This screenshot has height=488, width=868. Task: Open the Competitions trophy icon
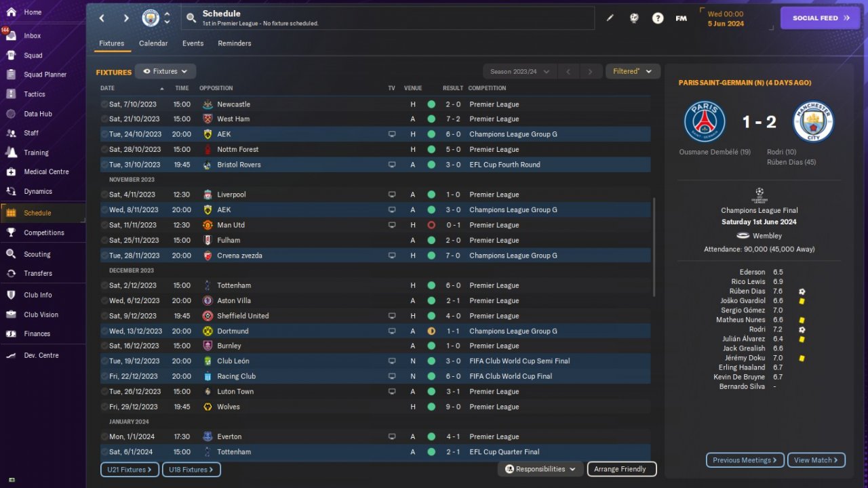coord(11,232)
